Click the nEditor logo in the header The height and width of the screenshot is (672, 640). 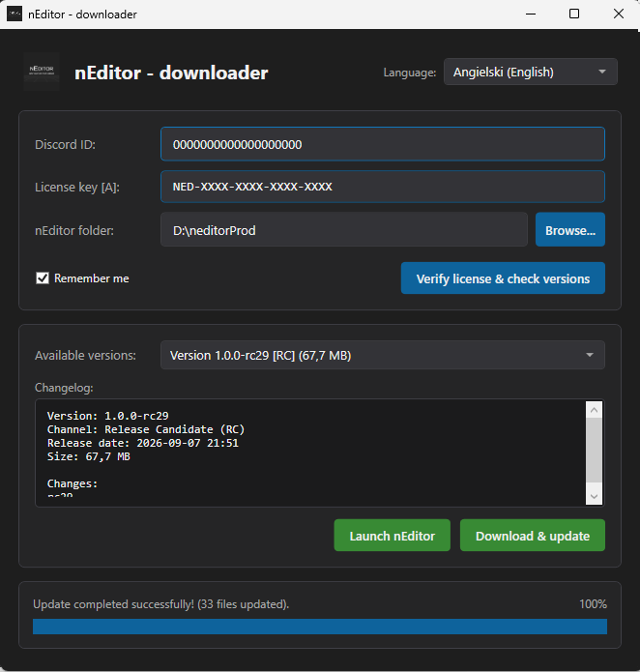coord(42,72)
